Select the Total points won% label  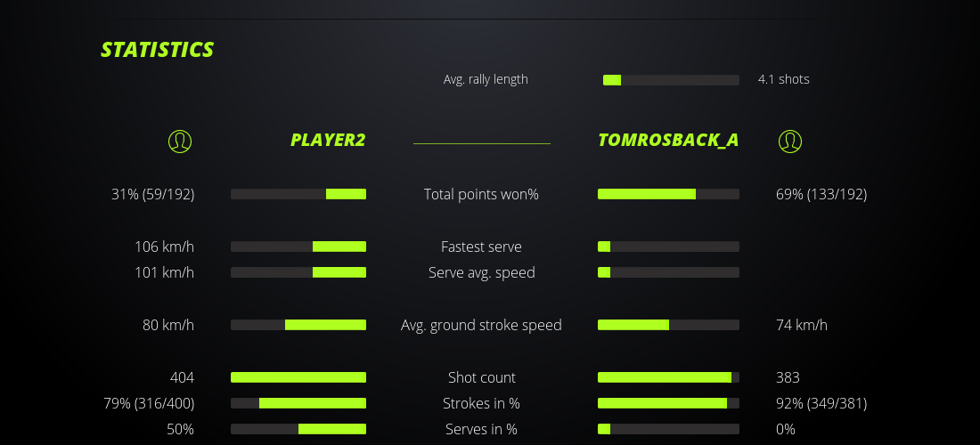click(481, 194)
